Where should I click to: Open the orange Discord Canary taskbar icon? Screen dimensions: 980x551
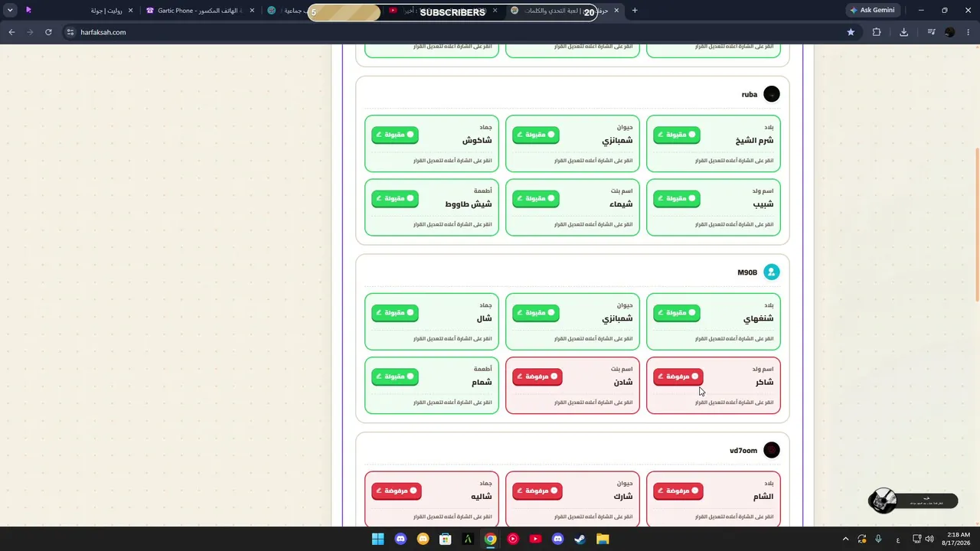point(423,539)
